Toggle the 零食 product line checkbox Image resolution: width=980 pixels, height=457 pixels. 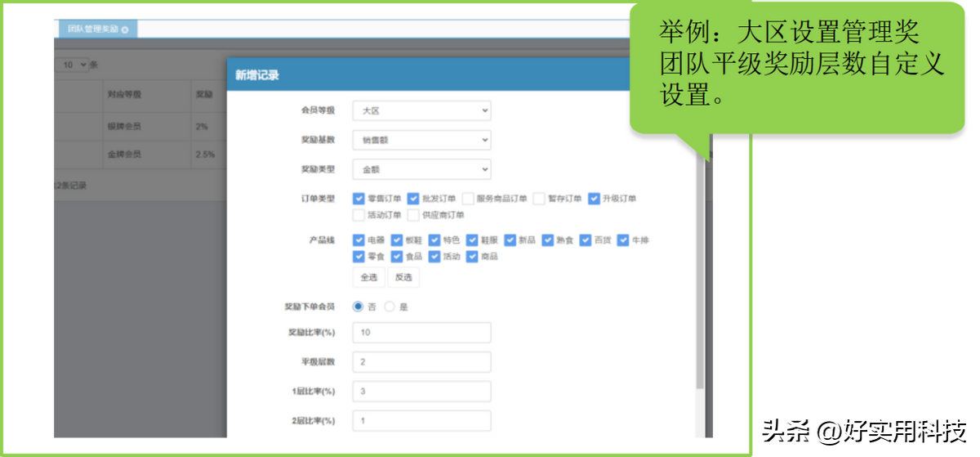pyautogui.click(x=359, y=256)
